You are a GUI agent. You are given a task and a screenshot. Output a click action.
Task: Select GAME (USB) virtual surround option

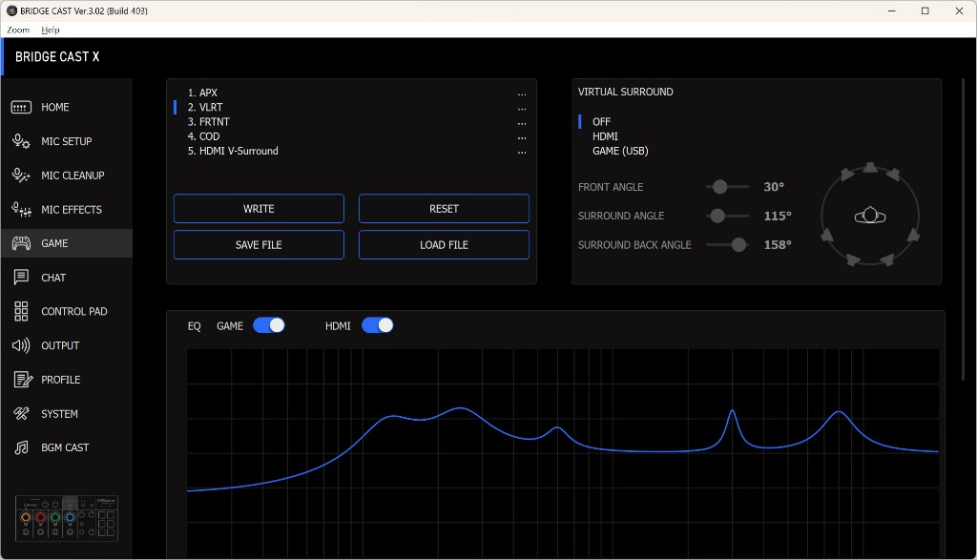pos(620,151)
